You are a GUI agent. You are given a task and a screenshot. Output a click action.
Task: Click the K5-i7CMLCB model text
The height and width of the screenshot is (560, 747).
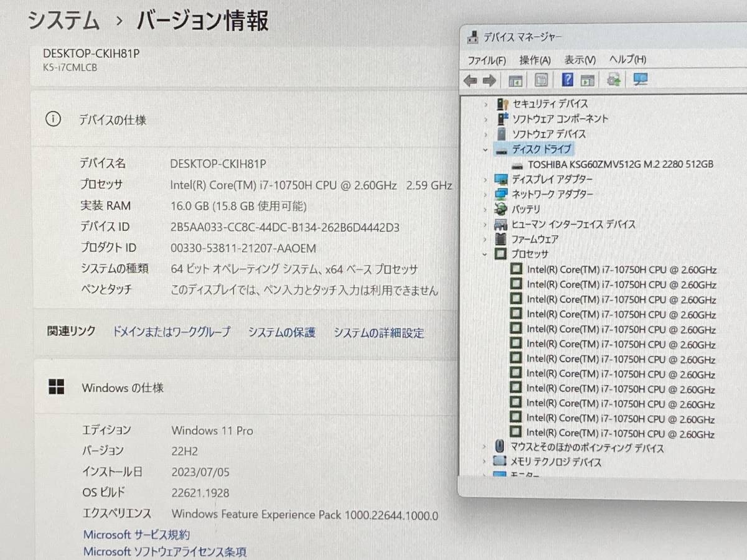[70, 68]
